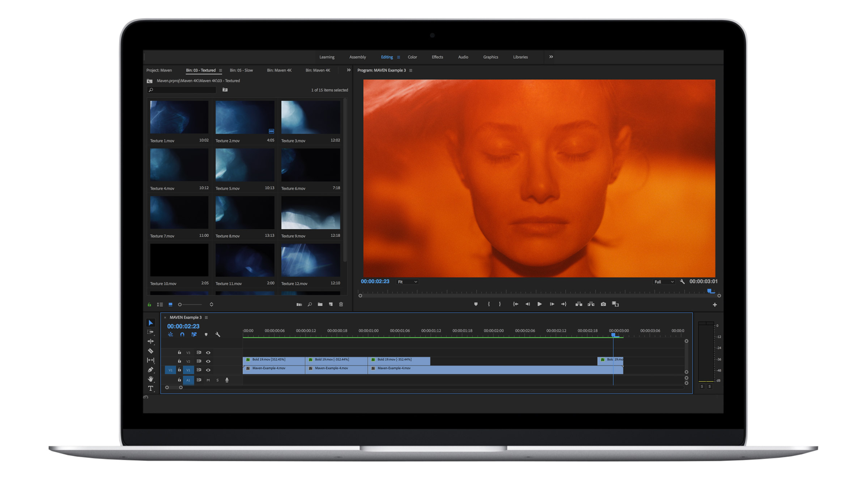This screenshot has width=868, height=479.
Task: Adjust bin thumbnail size slider
Action: tap(191, 305)
